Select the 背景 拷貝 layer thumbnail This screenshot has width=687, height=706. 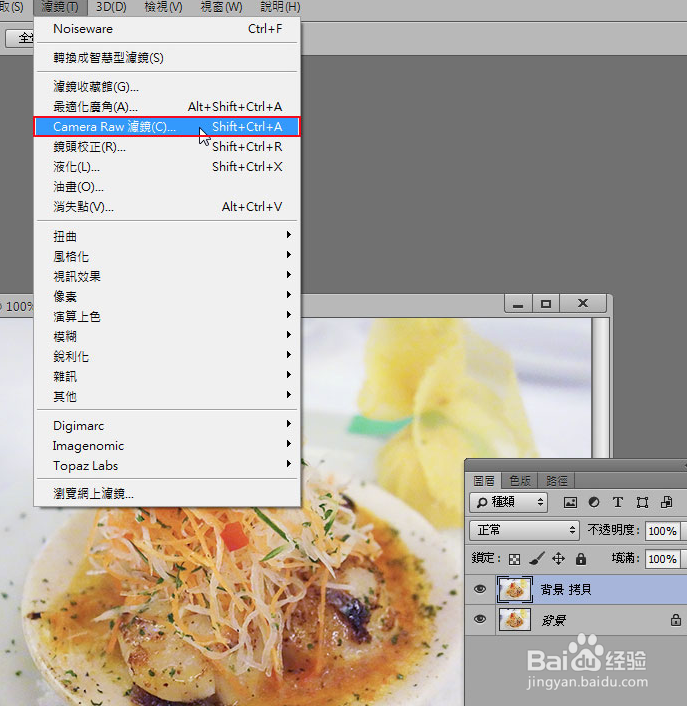(x=515, y=589)
